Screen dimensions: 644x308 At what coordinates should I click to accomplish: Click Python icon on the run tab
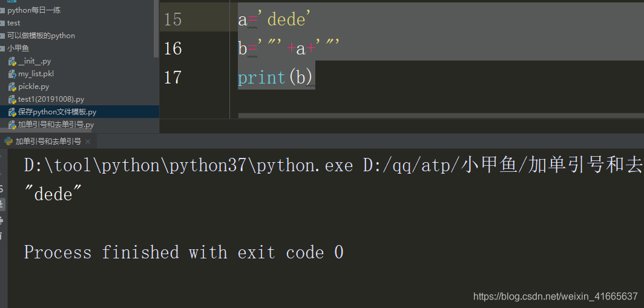pyautogui.click(x=8, y=142)
